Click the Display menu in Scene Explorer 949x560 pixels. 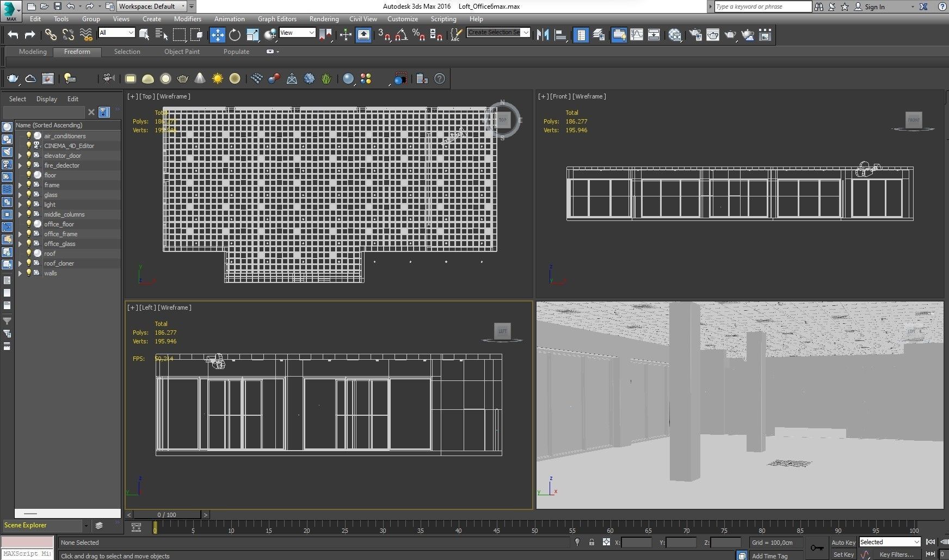[x=46, y=99]
